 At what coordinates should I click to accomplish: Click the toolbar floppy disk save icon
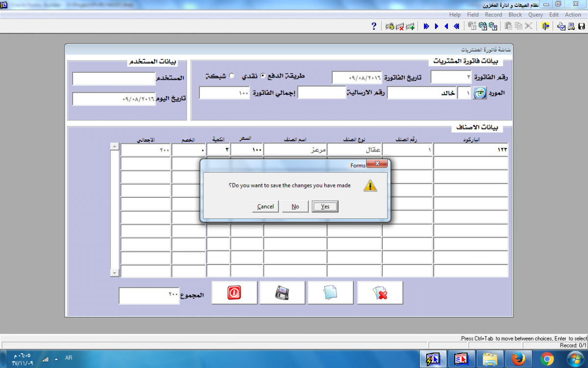pyautogui.click(x=581, y=26)
